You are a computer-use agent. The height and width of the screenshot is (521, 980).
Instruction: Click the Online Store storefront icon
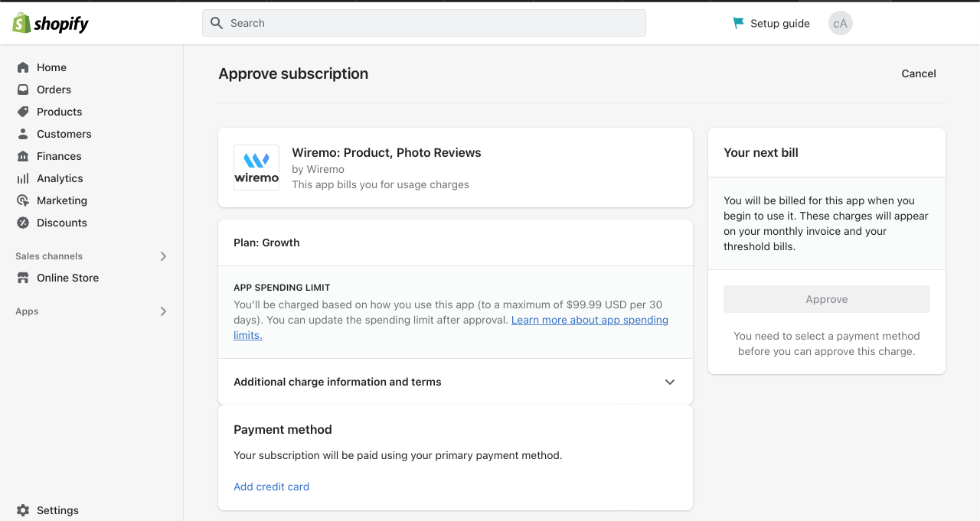tap(23, 278)
